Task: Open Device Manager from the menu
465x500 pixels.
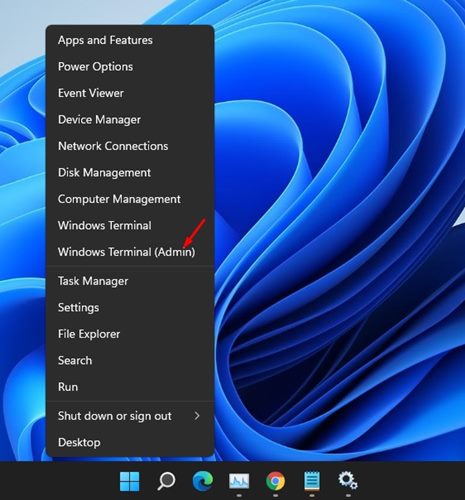Action: coord(130,119)
